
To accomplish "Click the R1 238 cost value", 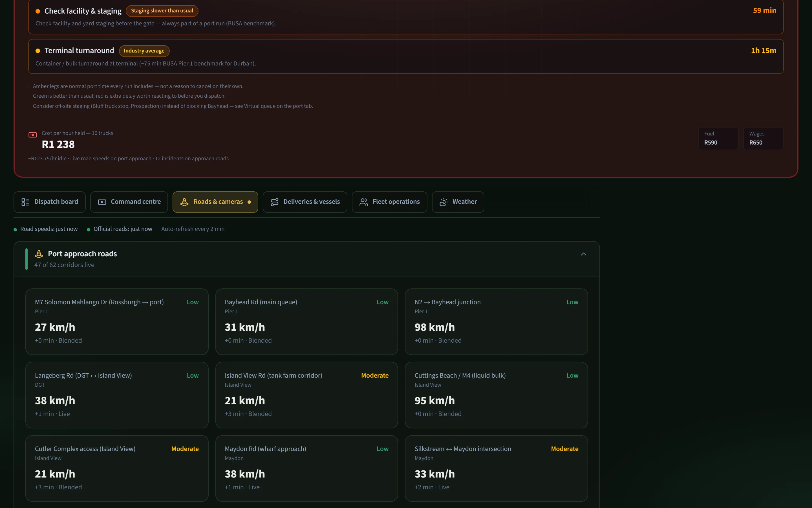I will tap(58, 144).
